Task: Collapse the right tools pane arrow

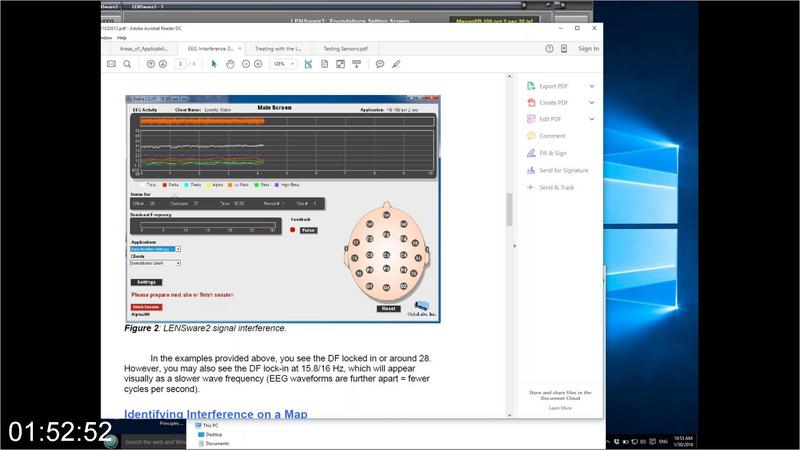Action: click(x=514, y=246)
